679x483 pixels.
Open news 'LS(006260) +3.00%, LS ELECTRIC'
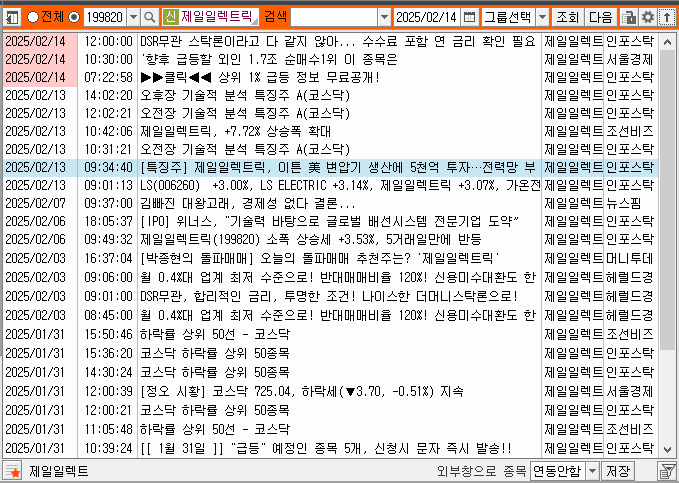pos(340,185)
